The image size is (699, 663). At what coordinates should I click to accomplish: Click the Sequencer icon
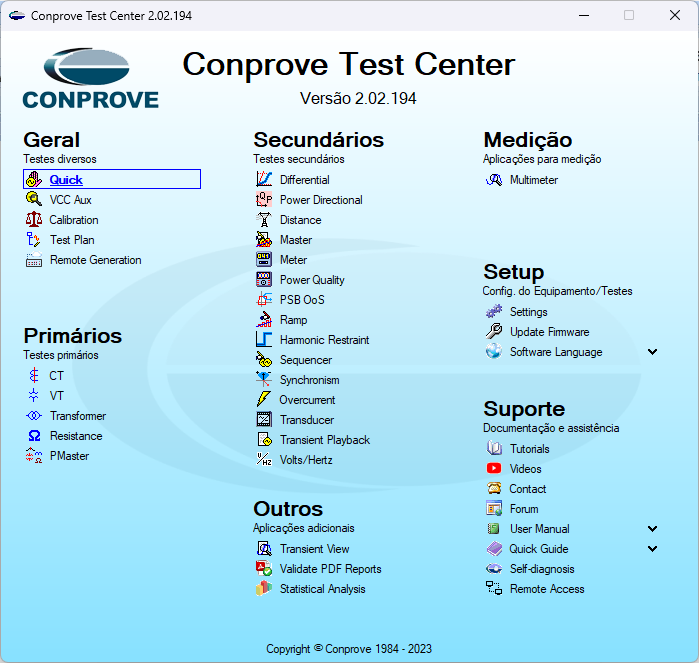click(x=264, y=359)
